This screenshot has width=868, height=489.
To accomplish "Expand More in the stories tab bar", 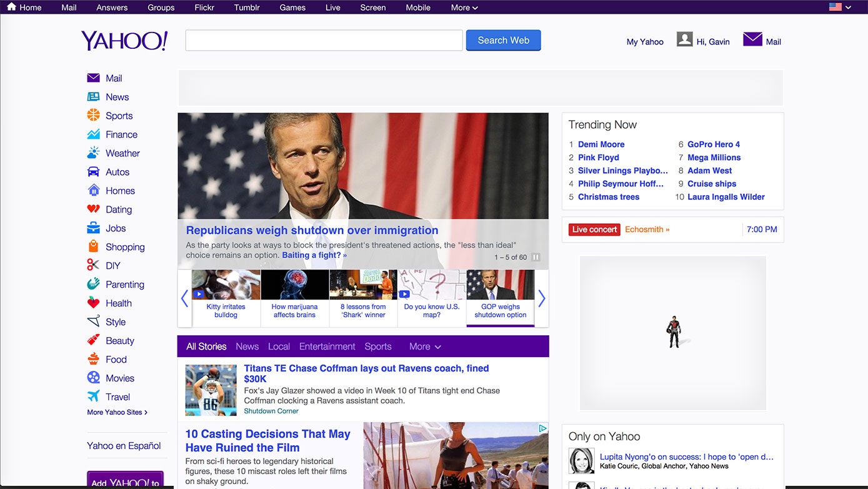I will pos(425,346).
